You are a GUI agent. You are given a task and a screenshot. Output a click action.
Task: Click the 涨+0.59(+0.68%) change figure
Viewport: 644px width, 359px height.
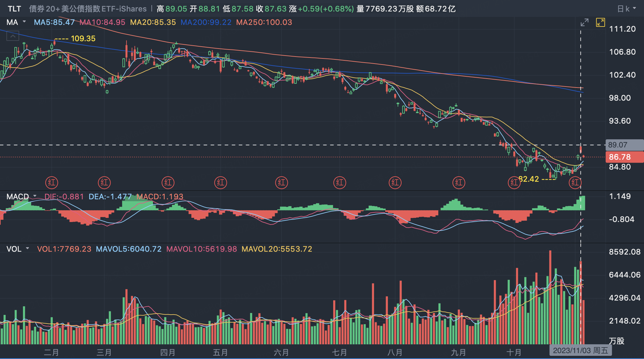tap(322, 9)
